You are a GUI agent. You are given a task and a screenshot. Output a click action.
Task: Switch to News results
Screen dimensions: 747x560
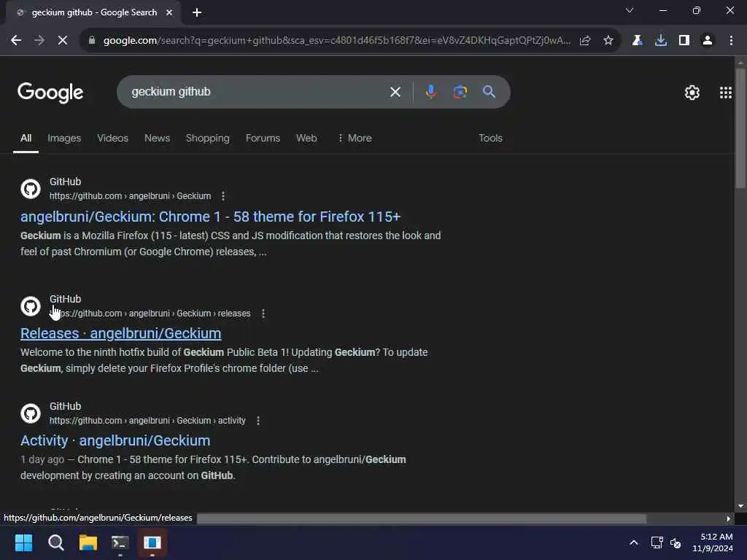tap(158, 138)
